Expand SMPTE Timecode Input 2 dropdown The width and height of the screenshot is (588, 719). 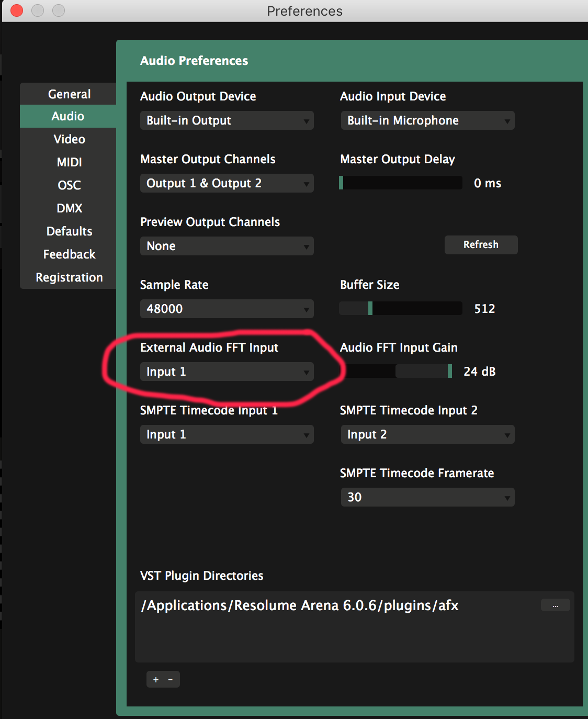coord(427,434)
